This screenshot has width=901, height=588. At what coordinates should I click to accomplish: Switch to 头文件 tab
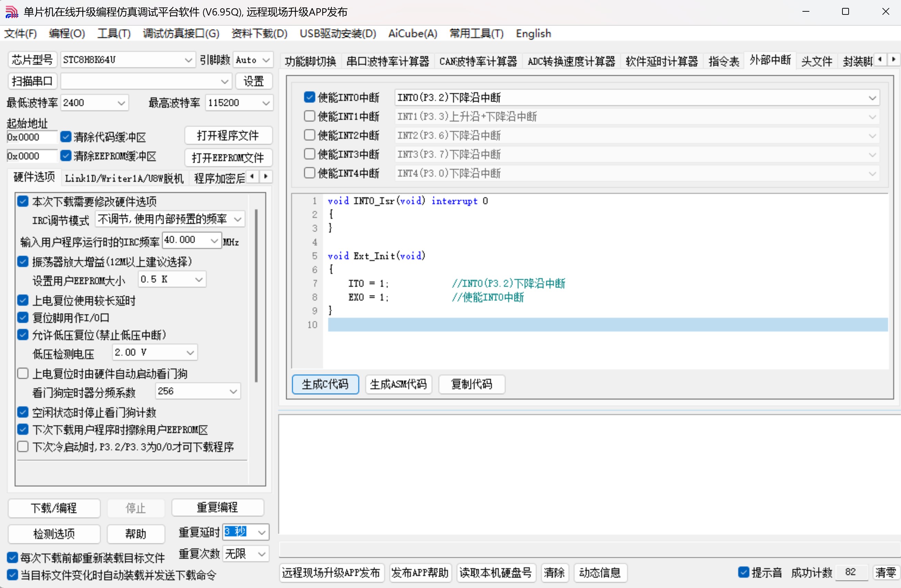[817, 61]
